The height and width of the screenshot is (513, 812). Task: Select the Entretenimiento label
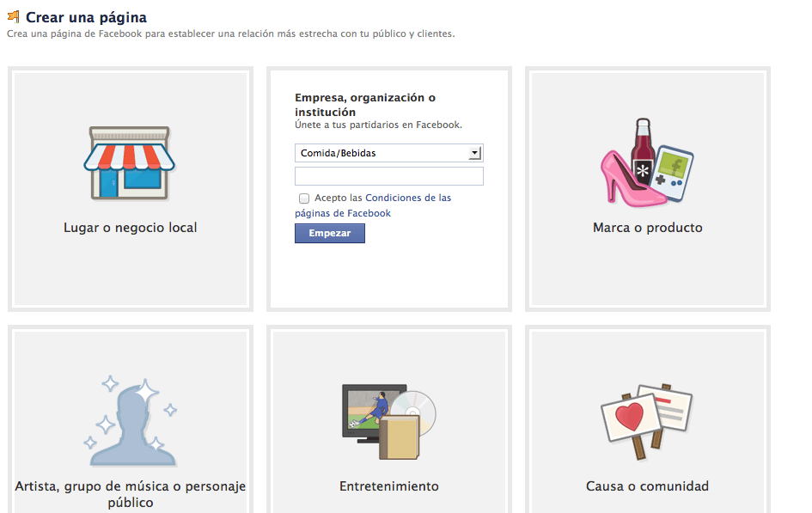pyautogui.click(x=389, y=486)
